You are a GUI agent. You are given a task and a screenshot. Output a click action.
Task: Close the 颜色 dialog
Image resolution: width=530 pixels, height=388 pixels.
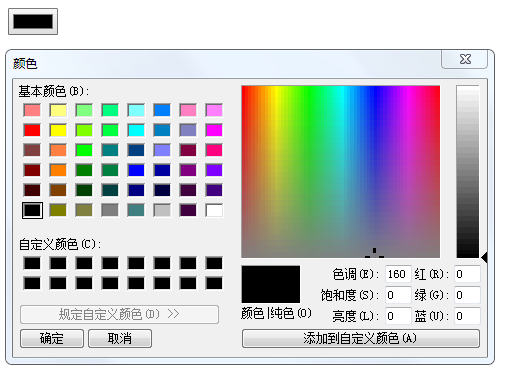click(465, 59)
